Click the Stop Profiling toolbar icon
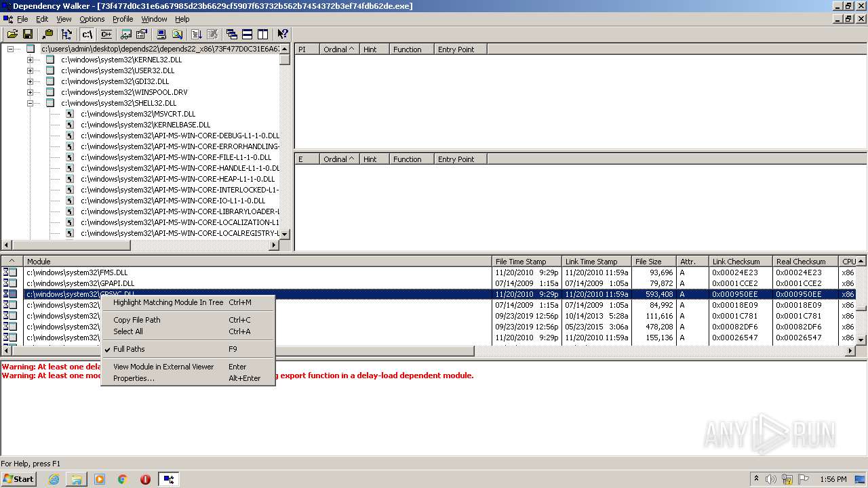 (x=212, y=34)
